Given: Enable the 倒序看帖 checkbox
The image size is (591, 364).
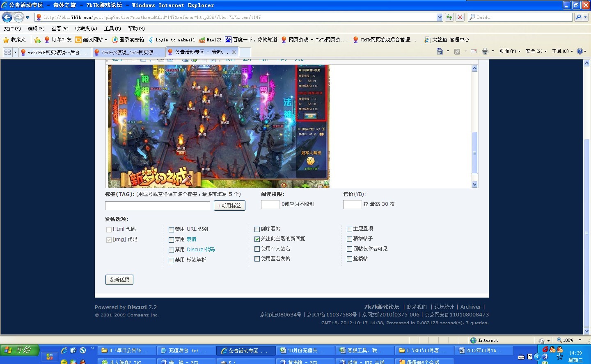Looking at the screenshot, I should coord(257,229).
